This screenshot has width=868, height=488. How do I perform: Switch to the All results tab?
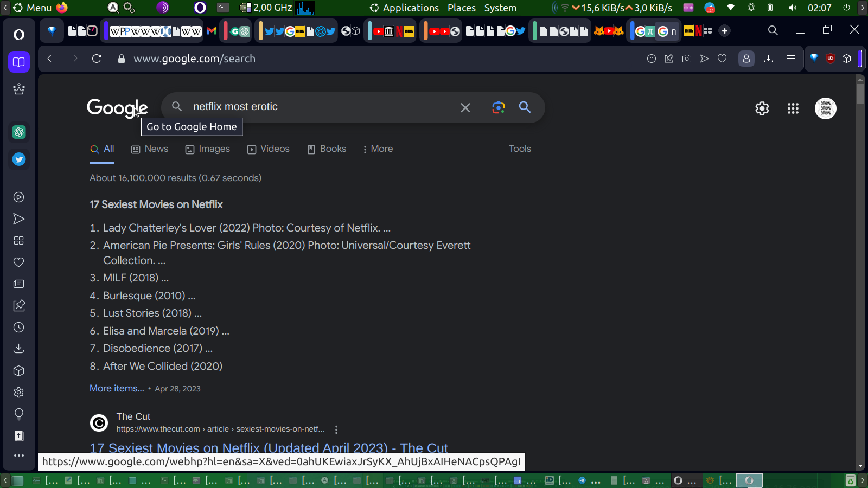tap(102, 149)
